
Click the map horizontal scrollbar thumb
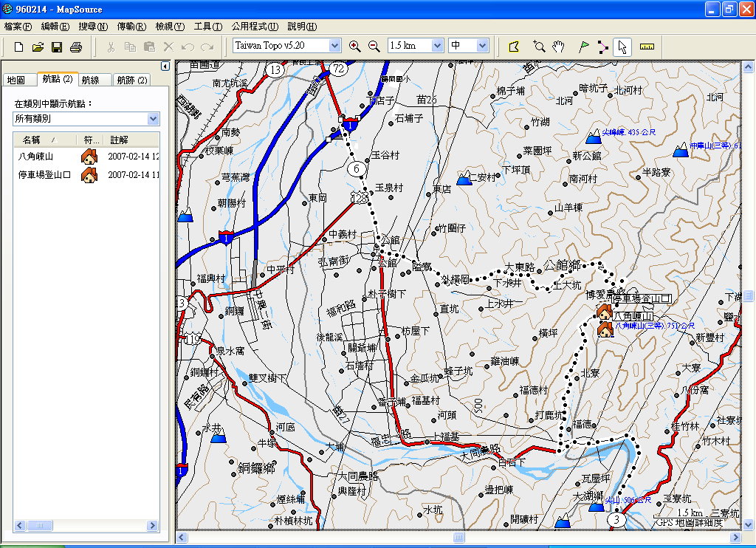coord(459,538)
